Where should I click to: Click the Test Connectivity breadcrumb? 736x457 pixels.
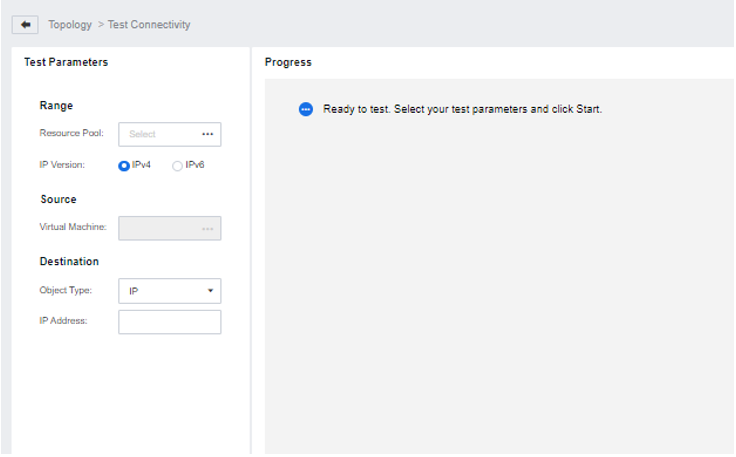click(149, 25)
